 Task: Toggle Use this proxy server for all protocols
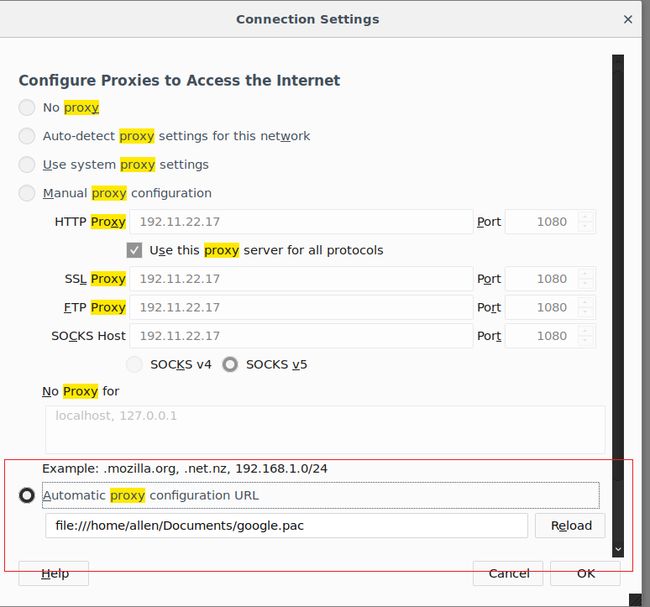(134, 250)
